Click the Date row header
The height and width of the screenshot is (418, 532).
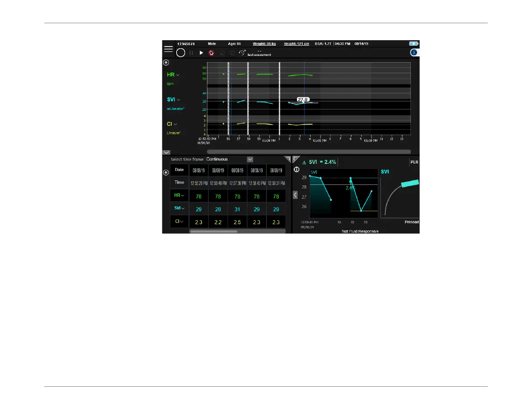pyautogui.click(x=179, y=170)
